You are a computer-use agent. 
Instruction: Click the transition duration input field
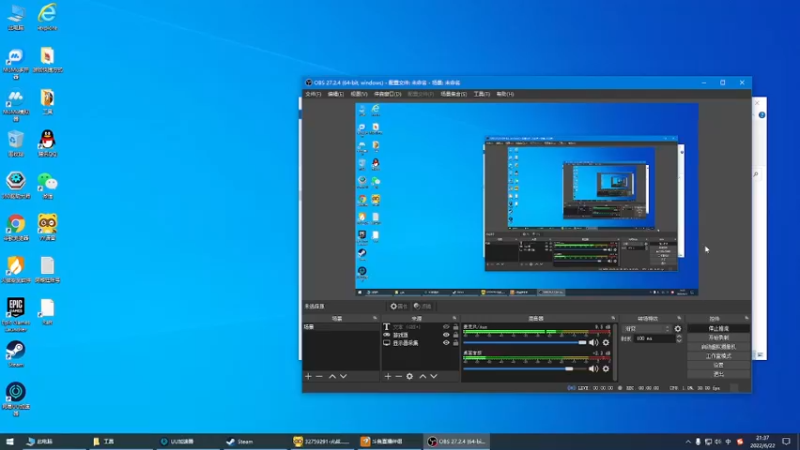(x=654, y=338)
